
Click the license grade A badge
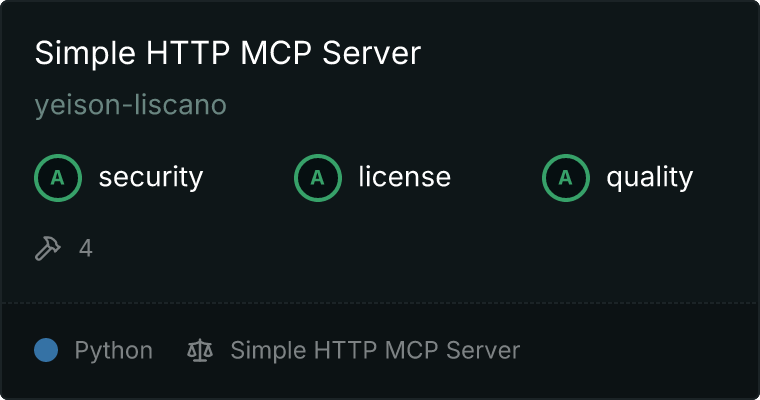pos(317,178)
